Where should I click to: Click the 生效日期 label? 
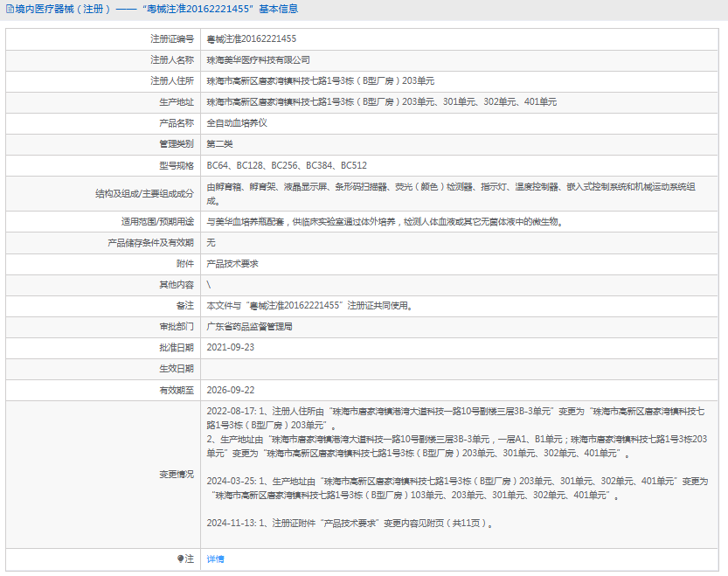tap(177, 369)
